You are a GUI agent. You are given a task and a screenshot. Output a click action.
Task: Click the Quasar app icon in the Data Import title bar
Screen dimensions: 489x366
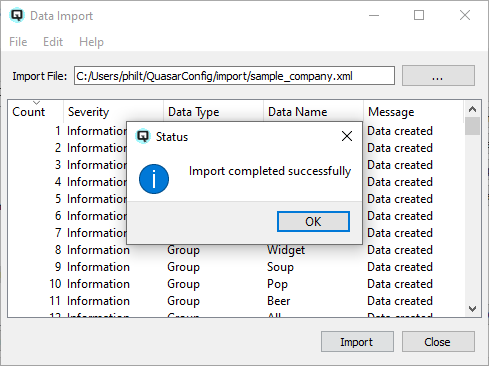click(17, 16)
